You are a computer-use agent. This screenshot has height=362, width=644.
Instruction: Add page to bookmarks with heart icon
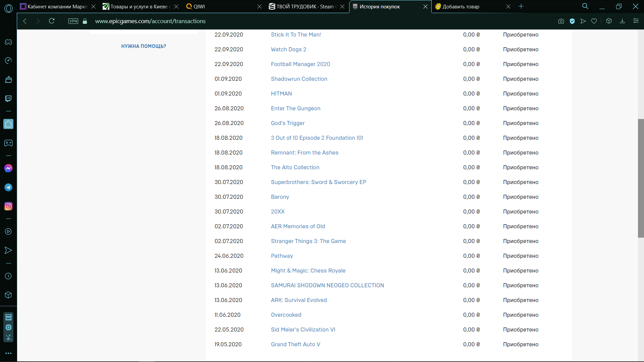(x=594, y=21)
